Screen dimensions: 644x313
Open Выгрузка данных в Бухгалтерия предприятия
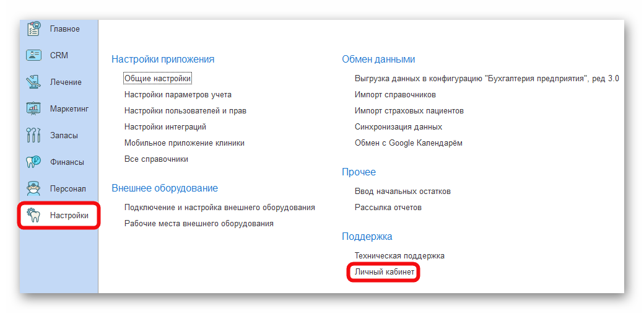click(487, 79)
